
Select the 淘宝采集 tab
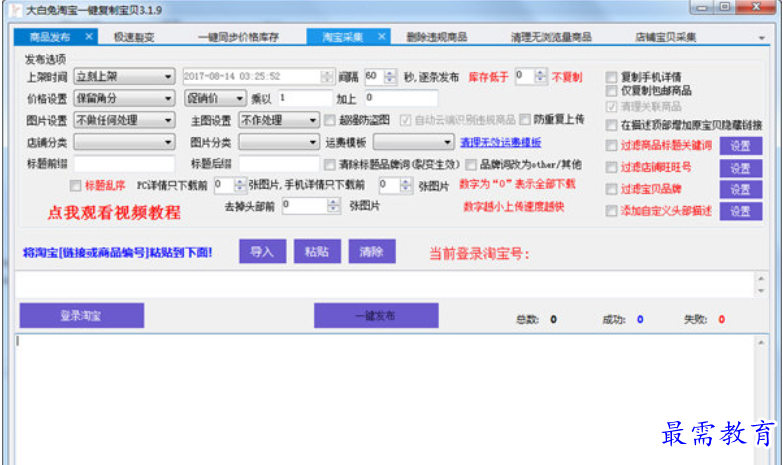342,37
